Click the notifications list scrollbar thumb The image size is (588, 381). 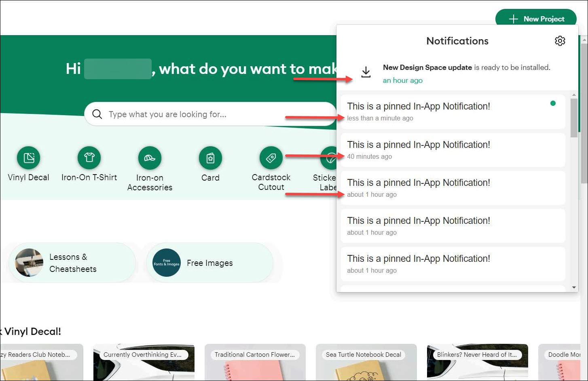(574, 118)
